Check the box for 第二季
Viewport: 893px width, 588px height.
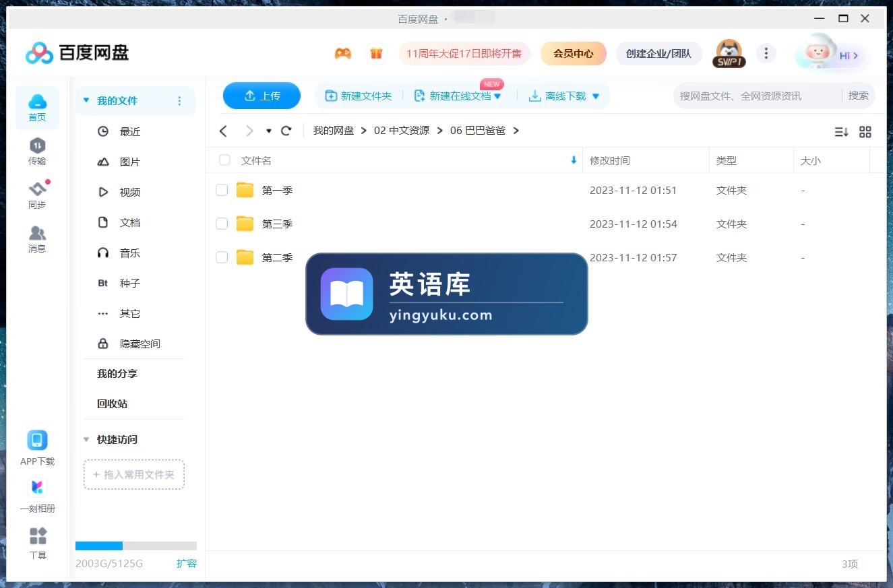[x=222, y=257]
